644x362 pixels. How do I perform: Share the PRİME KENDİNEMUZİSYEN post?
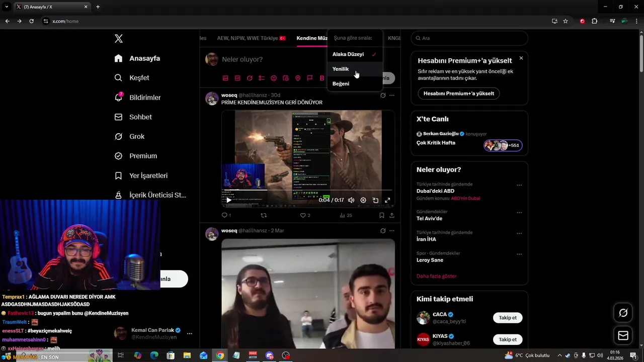coord(392,215)
